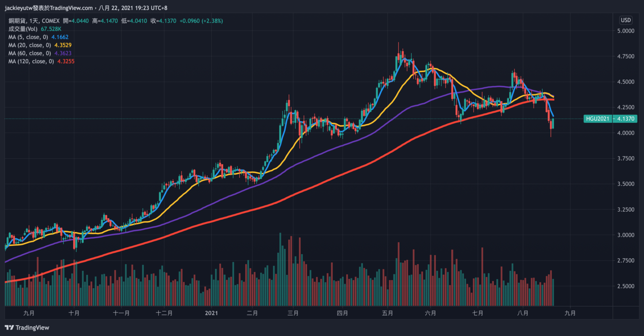Select the MA (20, close, 0) legend
Screen dimensions: 644x336
30,45
